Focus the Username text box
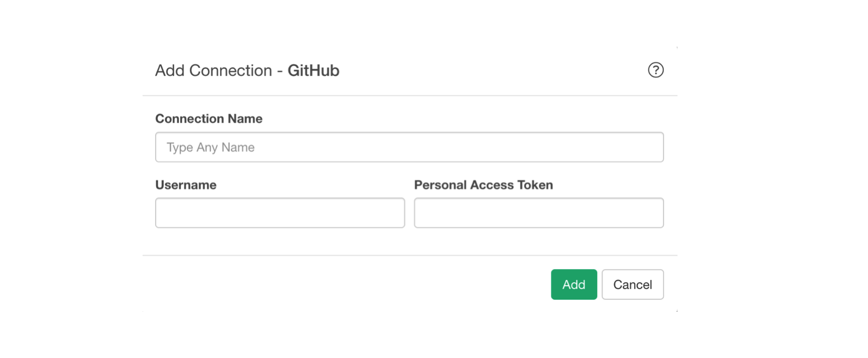The image size is (868, 358). 279,213
